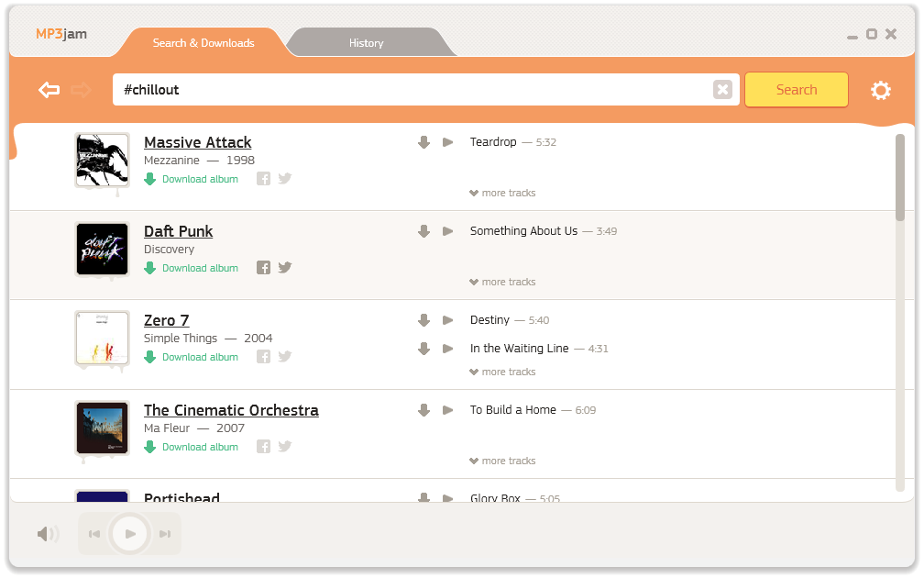Select To Build a Home track title
The image size is (924, 578).
click(x=512, y=409)
